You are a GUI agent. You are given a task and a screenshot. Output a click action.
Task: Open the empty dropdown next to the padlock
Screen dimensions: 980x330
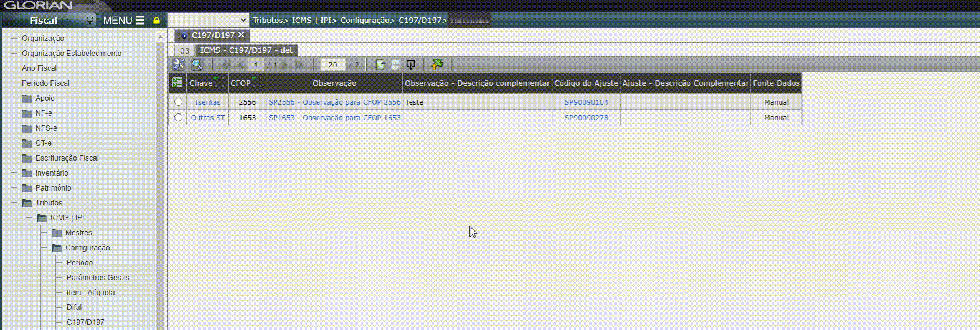209,20
